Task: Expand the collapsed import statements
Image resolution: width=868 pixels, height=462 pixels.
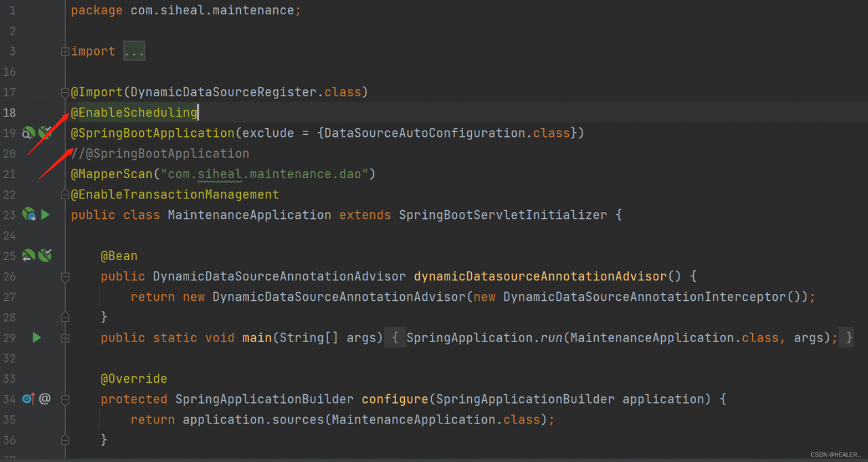Action: (64, 51)
